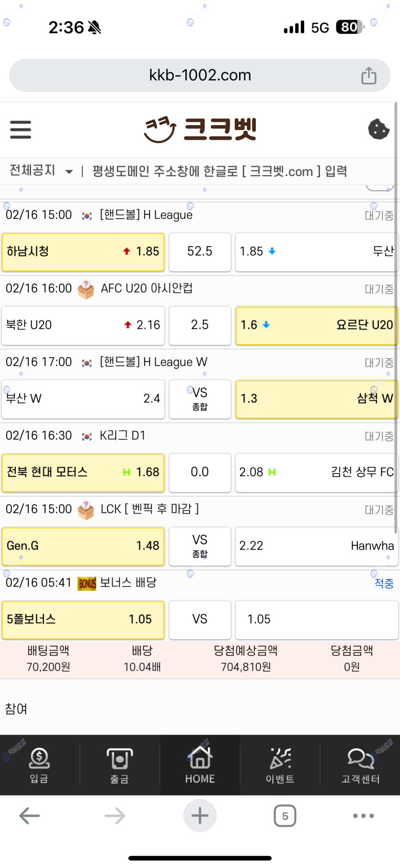
Task: Open browser more options menu
Action: (363, 816)
